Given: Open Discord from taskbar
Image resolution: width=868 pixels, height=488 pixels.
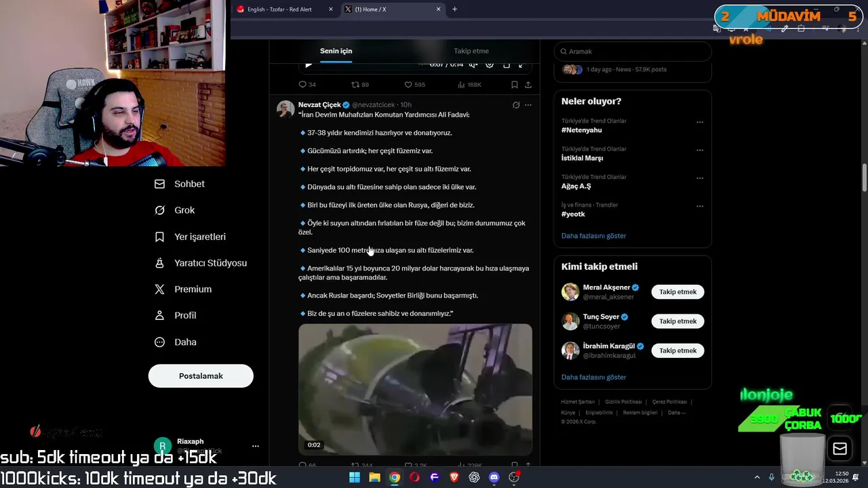Looking at the screenshot, I should click(x=494, y=477).
